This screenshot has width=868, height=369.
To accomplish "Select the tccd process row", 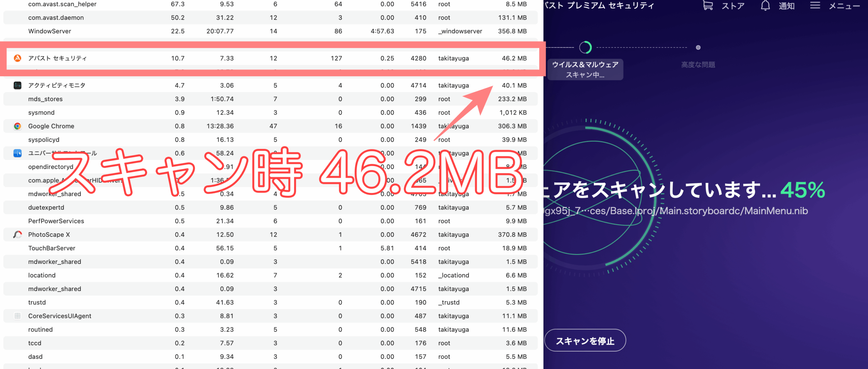I will 270,343.
